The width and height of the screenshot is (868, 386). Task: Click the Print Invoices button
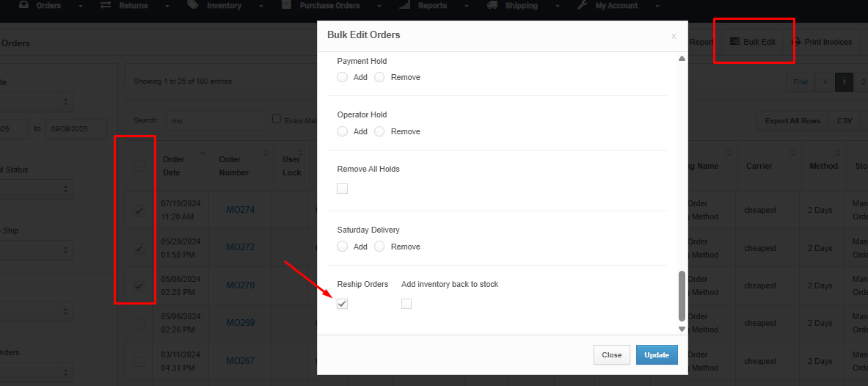(x=822, y=42)
